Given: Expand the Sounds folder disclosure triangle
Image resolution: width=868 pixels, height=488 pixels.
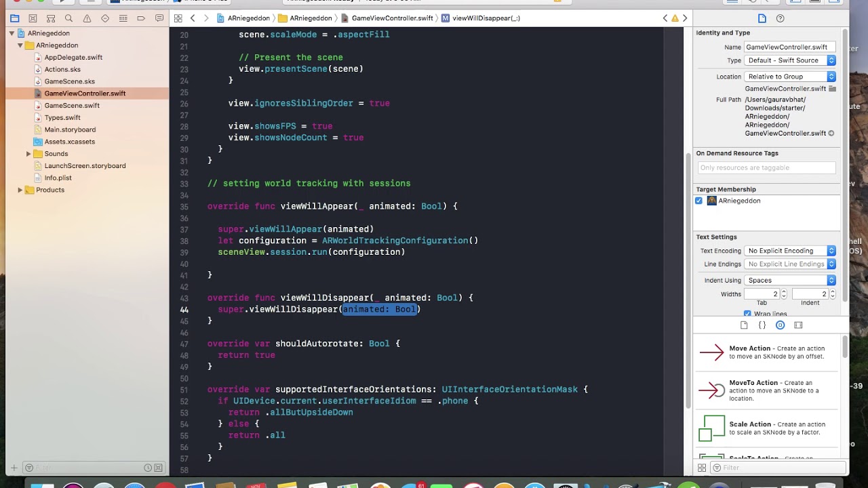Looking at the screenshot, I should tap(28, 154).
